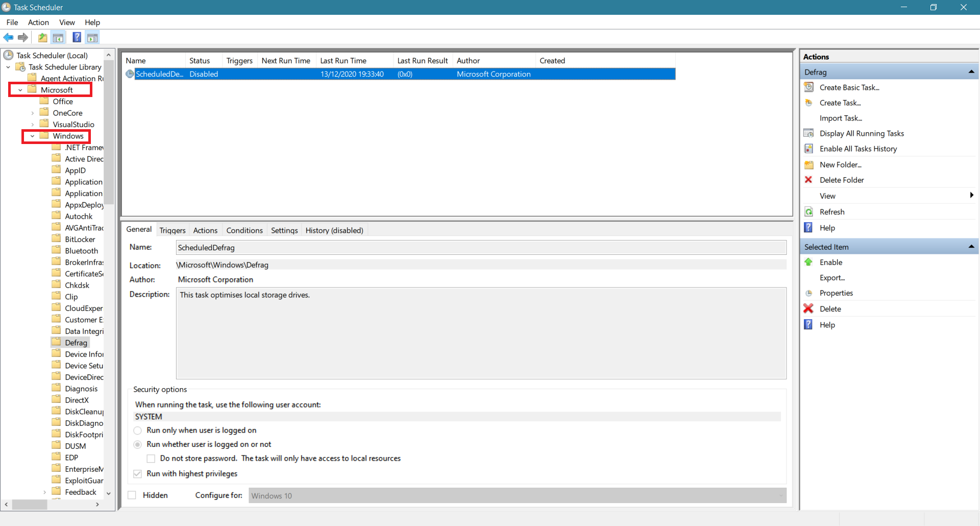Viewport: 980px width, 526px height.
Task: Collapse the Windows folder node
Action: [33, 136]
